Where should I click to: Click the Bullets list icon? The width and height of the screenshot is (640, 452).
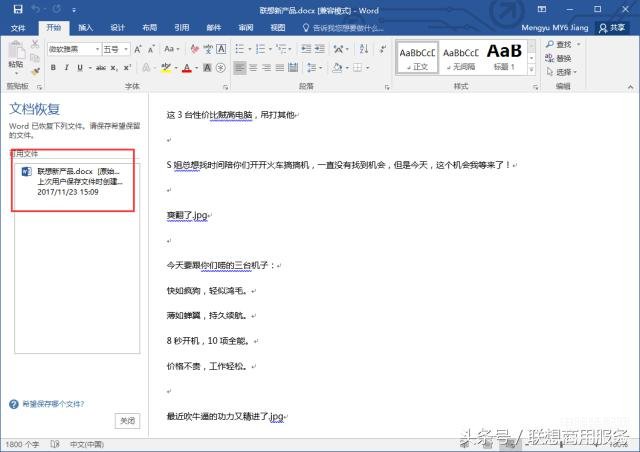pyautogui.click(x=240, y=49)
